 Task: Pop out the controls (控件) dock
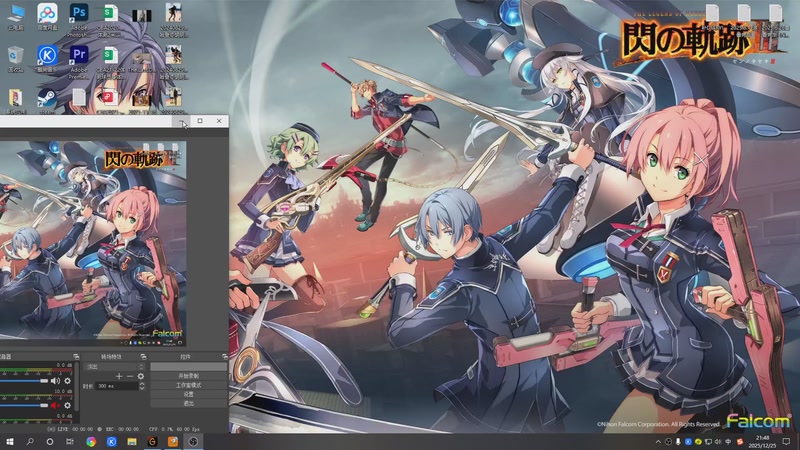point(224,357)
